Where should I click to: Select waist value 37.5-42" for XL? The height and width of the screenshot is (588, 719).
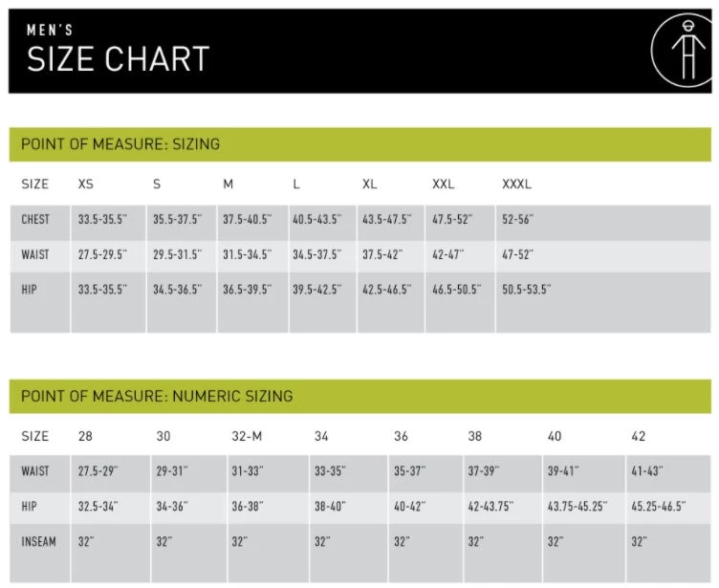click(382, 254)
